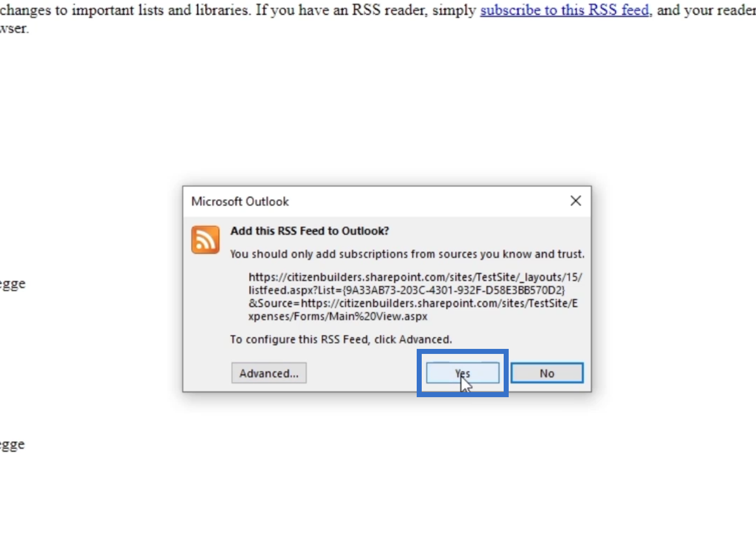This screenshot has height=553, width=756.
Task: Close the Microsoft Outlook dialog
Action: (576, 201)
